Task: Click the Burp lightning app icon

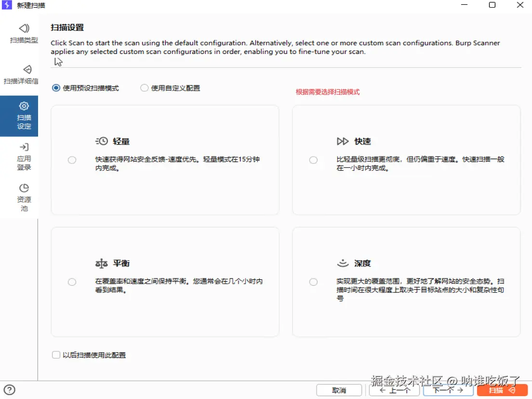Action: [7, 5]
